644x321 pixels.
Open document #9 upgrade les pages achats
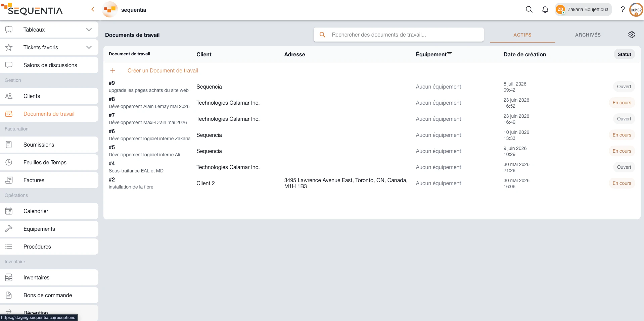coord(149,87)
